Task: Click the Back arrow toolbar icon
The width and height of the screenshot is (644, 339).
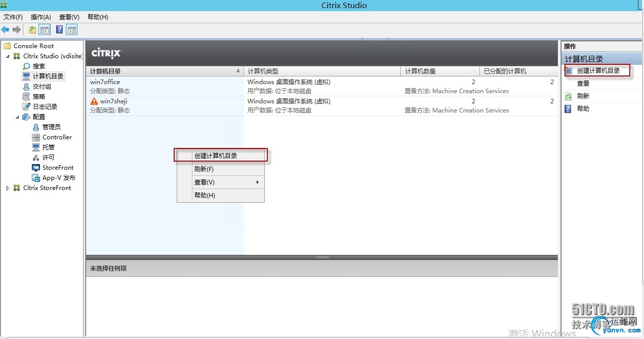Action: tap(5, 30)
